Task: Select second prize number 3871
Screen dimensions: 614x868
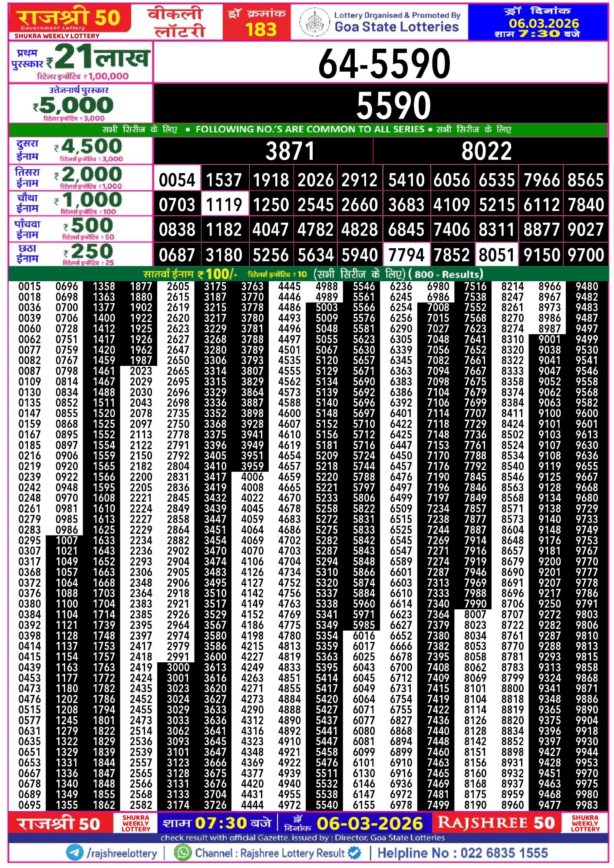Action: pos(290,151)
